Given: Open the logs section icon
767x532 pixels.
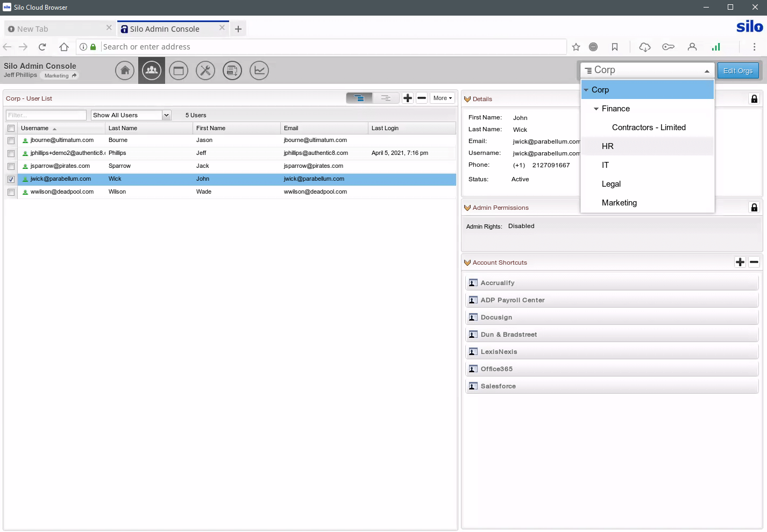Looking at the screenshot, I should [x=232, y=70].
